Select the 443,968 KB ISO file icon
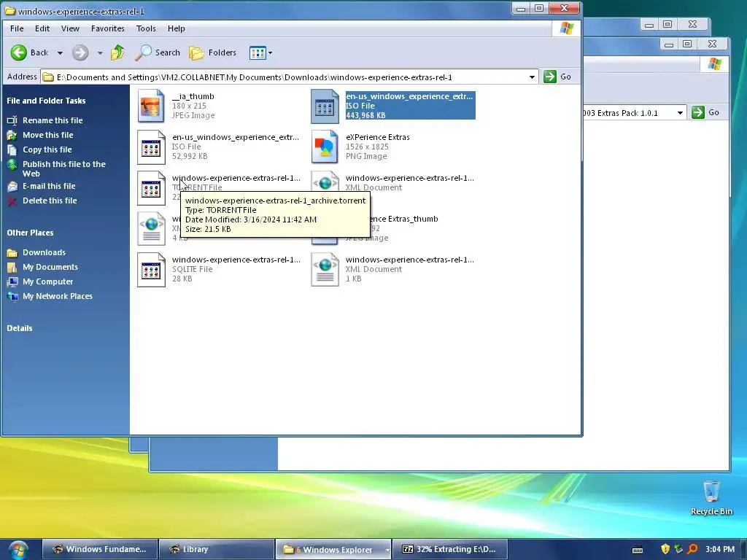The height and width of the screenshot is (560, 747). [x=325, y=106]
